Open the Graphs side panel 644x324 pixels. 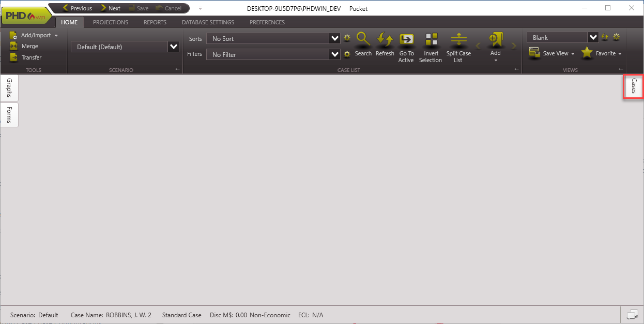point(9,87)
